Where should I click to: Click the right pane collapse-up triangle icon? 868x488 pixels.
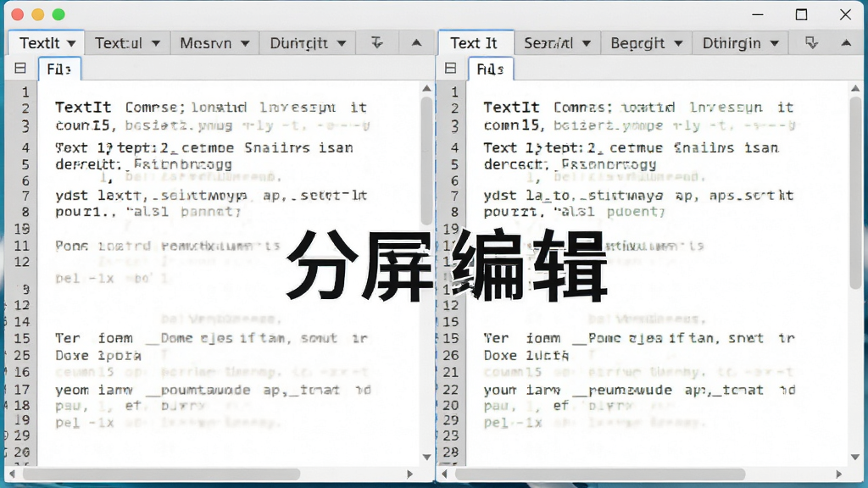click(x=846, y=42)
